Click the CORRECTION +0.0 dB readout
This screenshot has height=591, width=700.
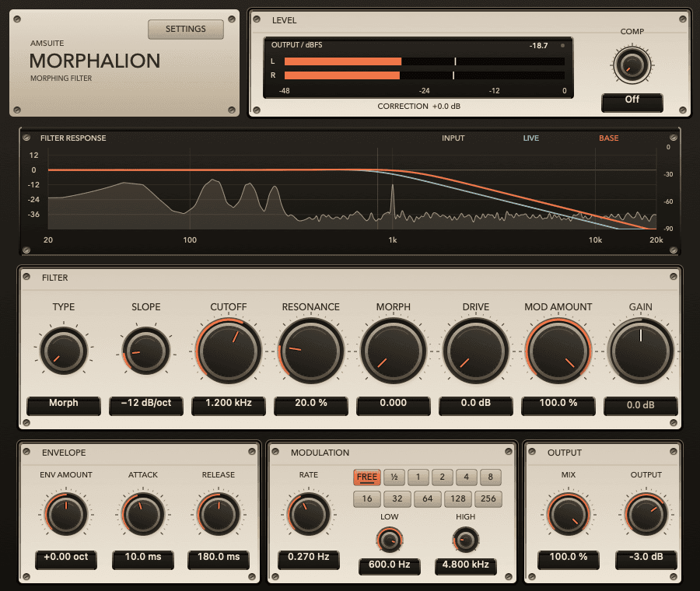coord(418,107)
